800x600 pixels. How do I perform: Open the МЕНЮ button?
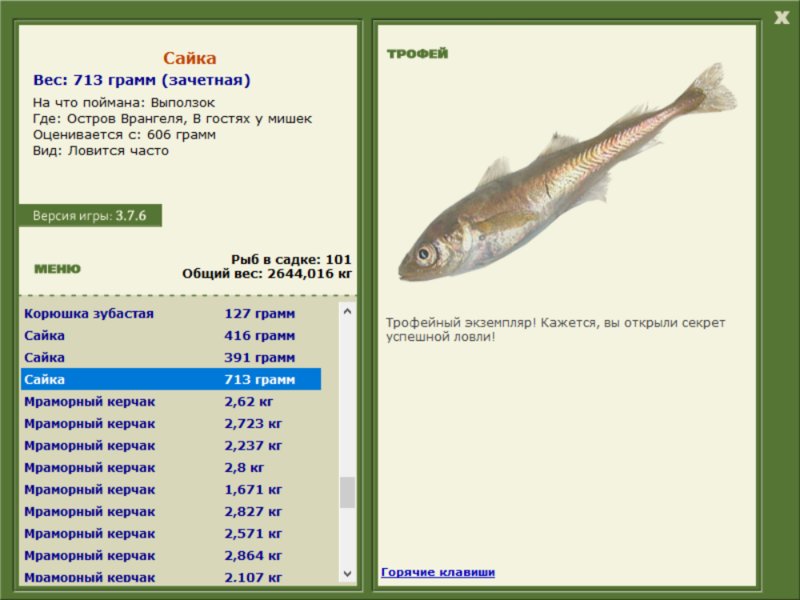click(x=57, y=269)
